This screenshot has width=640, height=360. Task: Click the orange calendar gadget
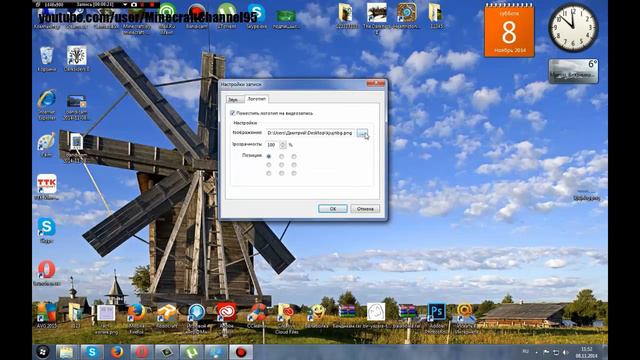pyautogui.click(x=509, y=31)
